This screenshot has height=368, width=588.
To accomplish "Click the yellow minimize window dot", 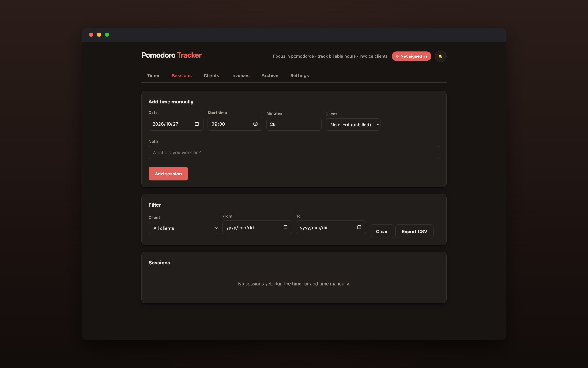I will pyautogui.click(x=99, y=35).
